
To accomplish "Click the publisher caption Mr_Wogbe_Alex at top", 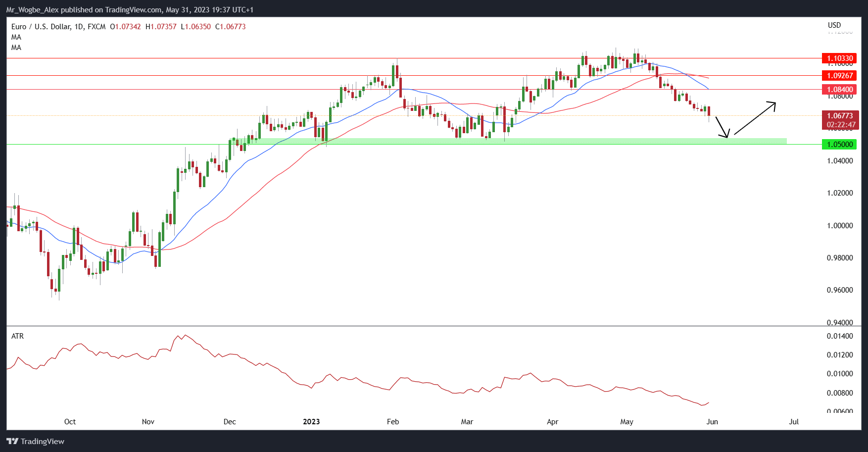I will 33,10.
